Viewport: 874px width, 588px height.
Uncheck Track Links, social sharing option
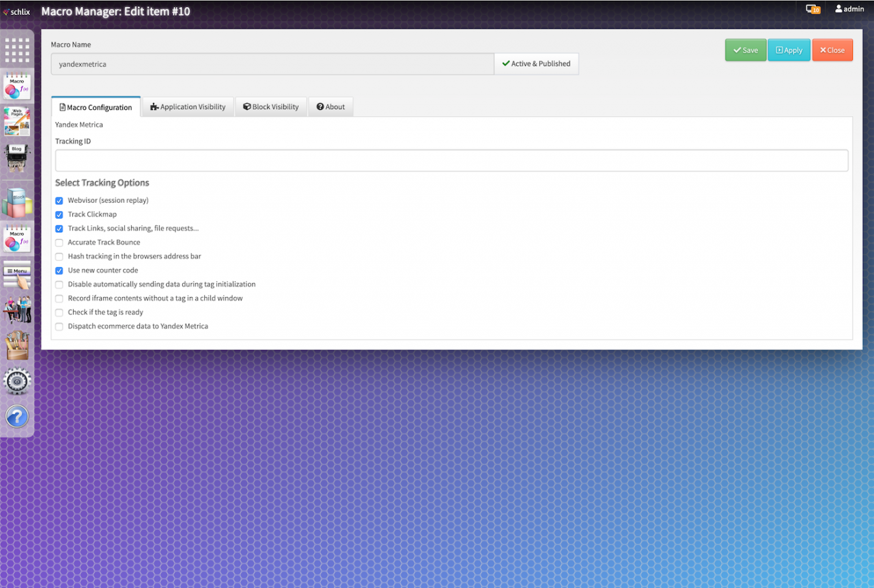(59, 229)
